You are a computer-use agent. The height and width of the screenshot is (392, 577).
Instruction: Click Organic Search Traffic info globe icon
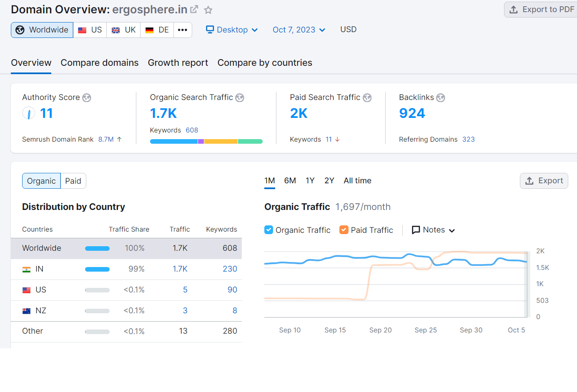(x=240, y=97)
